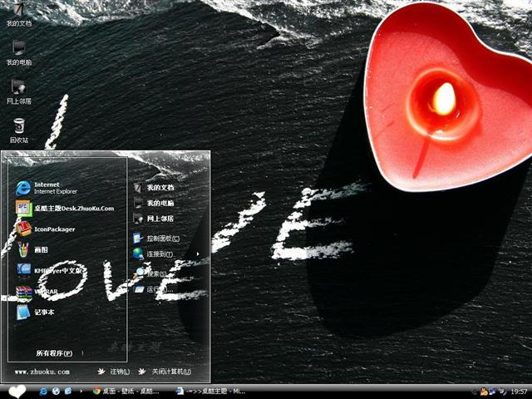Viewport: 532px width, 399px height.
Task: Launch Internet Explorer from start menu
Action: pyautogui.click(x=47, y=188)
